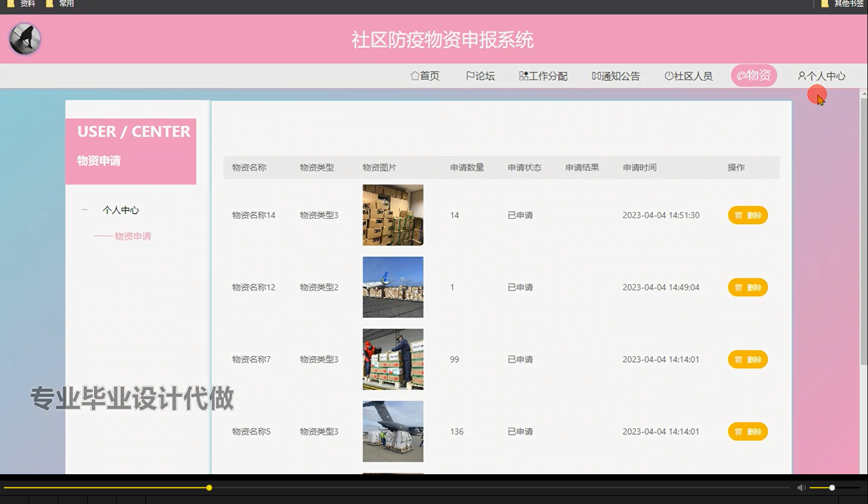Click the trash icon on 物资名称5's delete button
The width and height of the screenshot is (868, 504).
click(739, 431)
